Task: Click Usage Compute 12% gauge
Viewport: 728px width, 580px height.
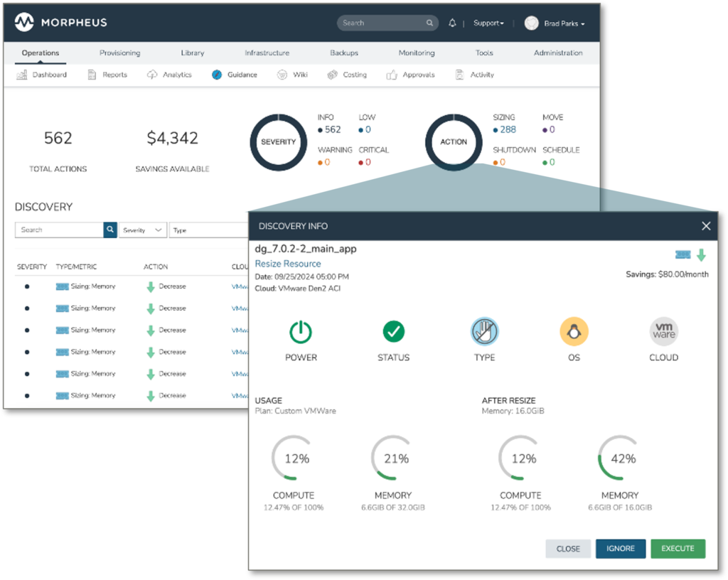Action: tap(294, 458)
